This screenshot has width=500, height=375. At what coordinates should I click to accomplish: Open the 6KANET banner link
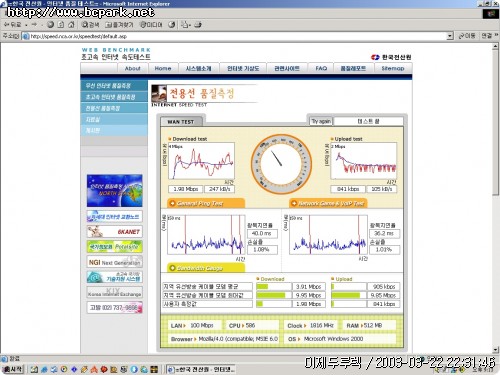pyautogui.click(x=115, y=231)
